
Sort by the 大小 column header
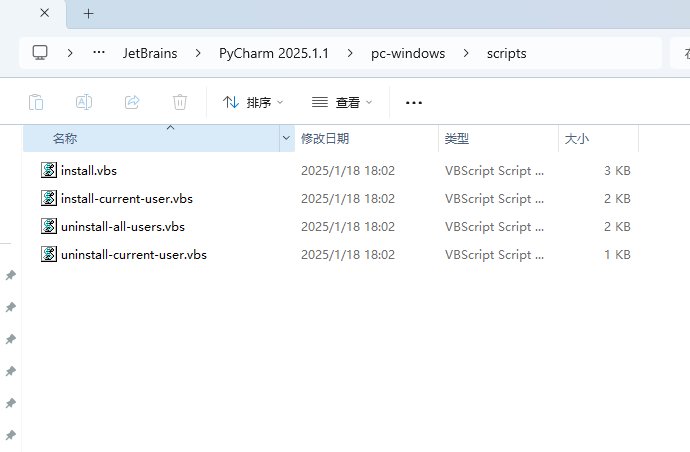pos(598,139)
